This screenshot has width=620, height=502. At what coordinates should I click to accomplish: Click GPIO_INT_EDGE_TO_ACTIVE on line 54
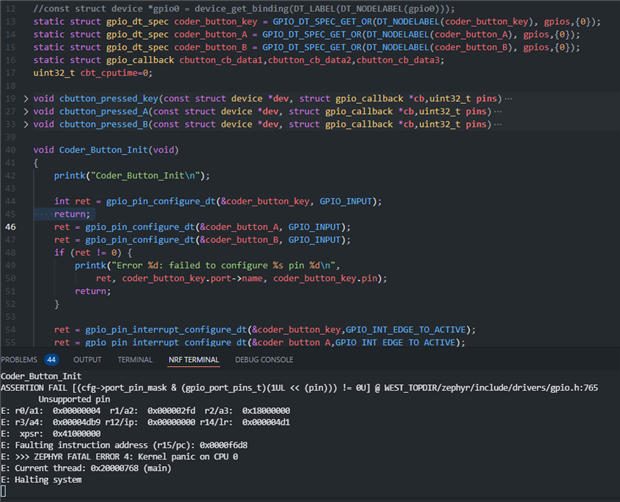click(x=406, y=330)
